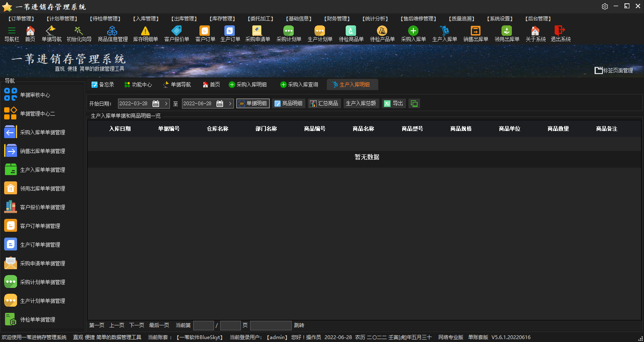The height and width of the screenshot is (342, 644).
Task: Click 跳转 to jump page
Action: [x=299, y=325]
